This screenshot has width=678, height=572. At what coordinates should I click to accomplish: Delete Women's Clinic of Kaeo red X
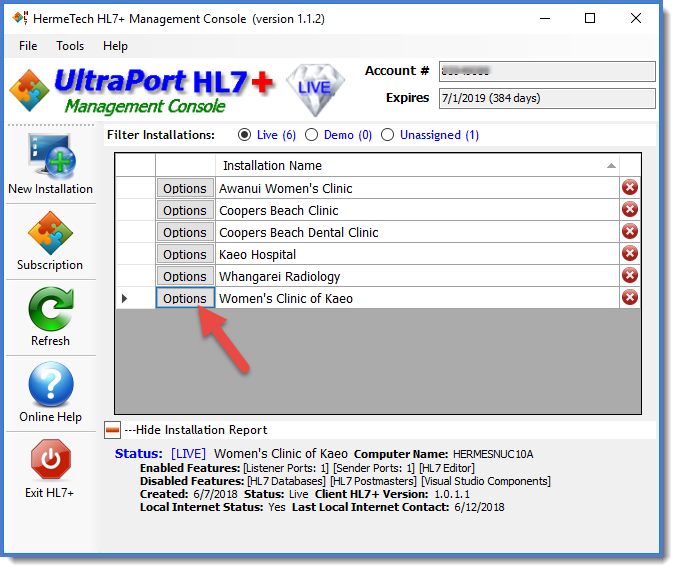pyautogui.click(x=630, y=297)
